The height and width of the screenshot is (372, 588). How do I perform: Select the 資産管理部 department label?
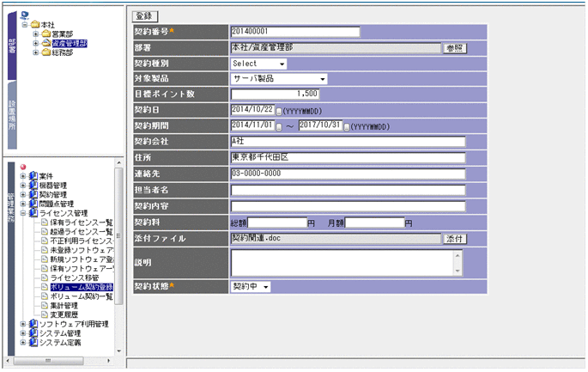coord(70,43)
